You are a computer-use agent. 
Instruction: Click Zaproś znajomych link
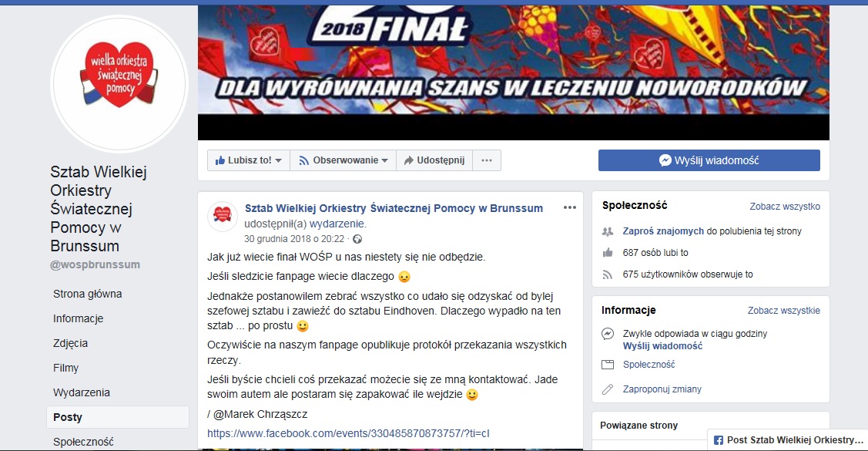(x=663, y=231)
